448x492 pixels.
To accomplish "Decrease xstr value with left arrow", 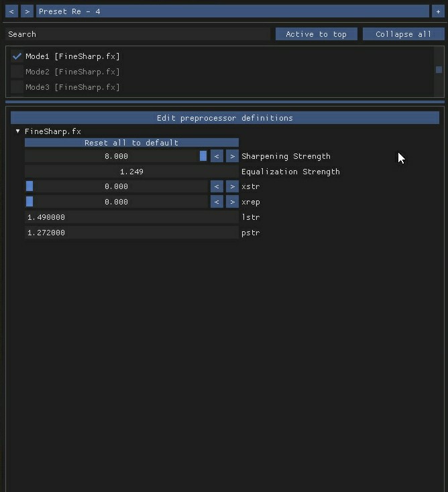I will [217, 186].
